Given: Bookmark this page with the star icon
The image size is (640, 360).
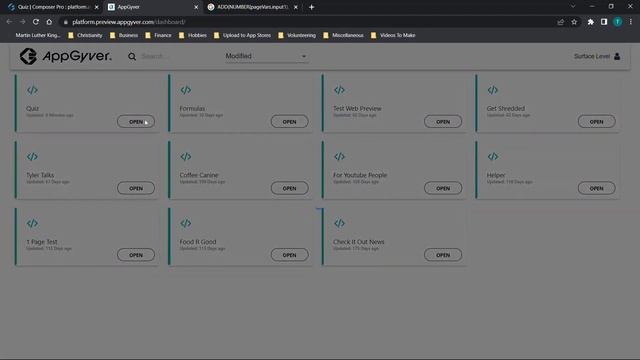Looking at the screenshot, I should coord(574,22).
